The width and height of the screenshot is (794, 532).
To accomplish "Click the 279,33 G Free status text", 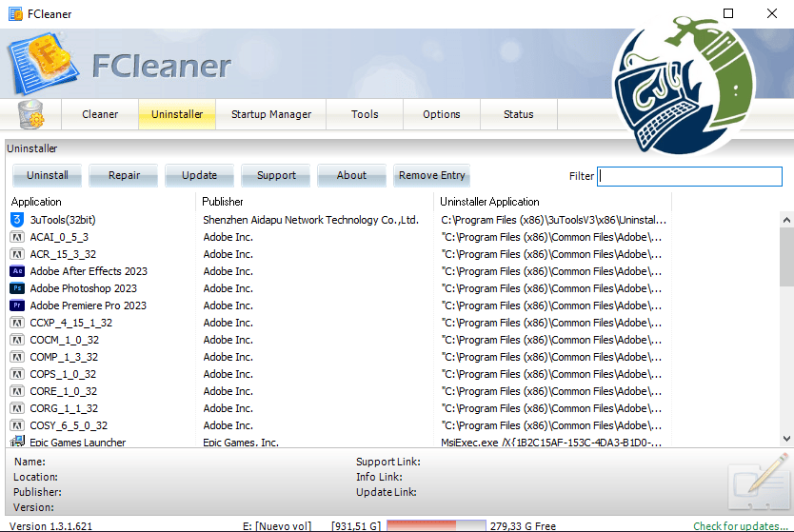I will tap(523, 526).
